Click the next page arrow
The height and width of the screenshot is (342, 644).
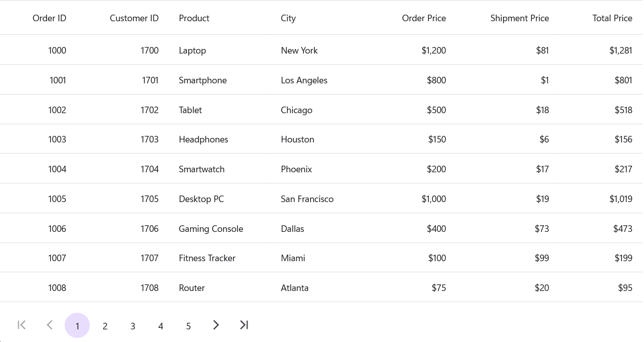point(216,325)
